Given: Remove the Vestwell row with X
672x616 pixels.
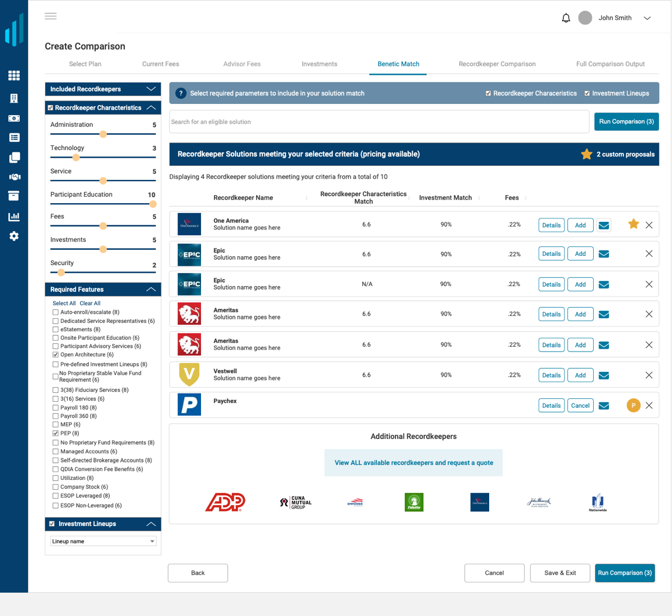Looking at the screenshot, I should pos(649,375).
